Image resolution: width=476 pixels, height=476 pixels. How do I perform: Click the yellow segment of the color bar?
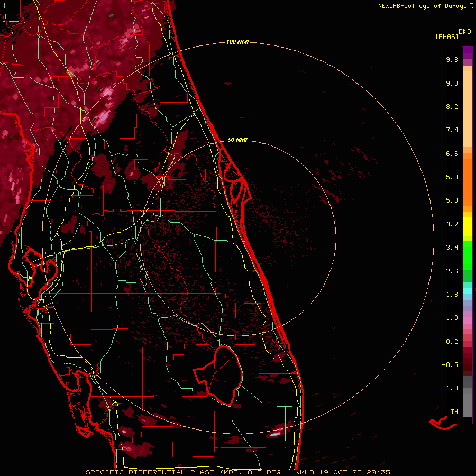point(467,226)
